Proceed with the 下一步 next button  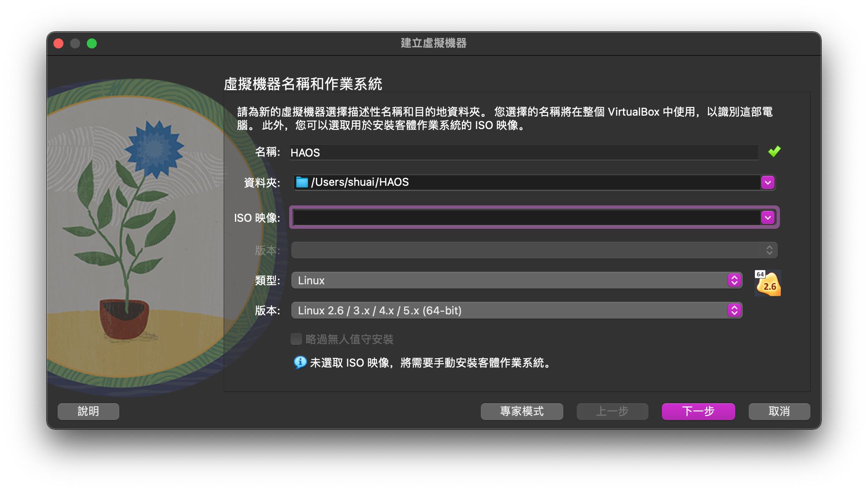[x=698, y=411]
